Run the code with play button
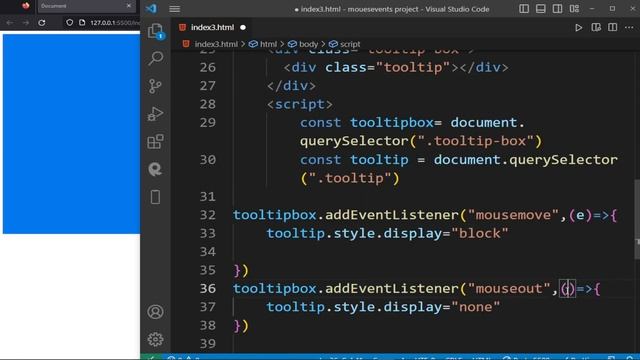This screenshot has width=640, height=360. 578,27
